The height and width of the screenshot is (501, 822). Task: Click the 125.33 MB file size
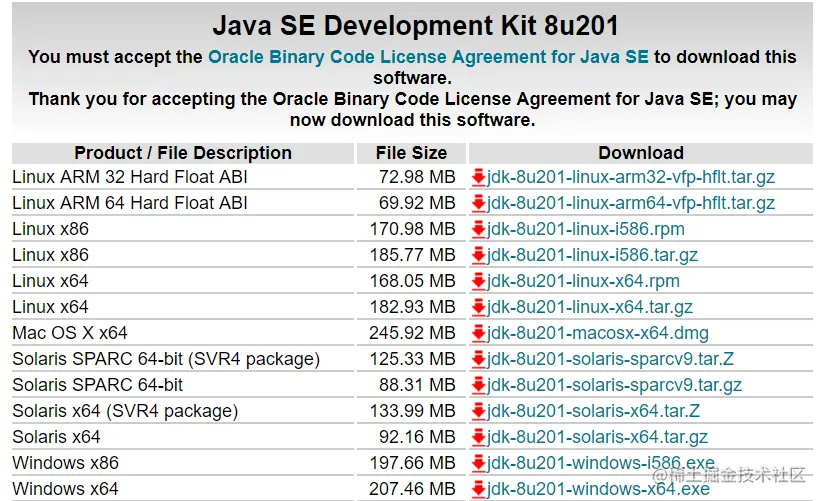[x=413, y=359]
